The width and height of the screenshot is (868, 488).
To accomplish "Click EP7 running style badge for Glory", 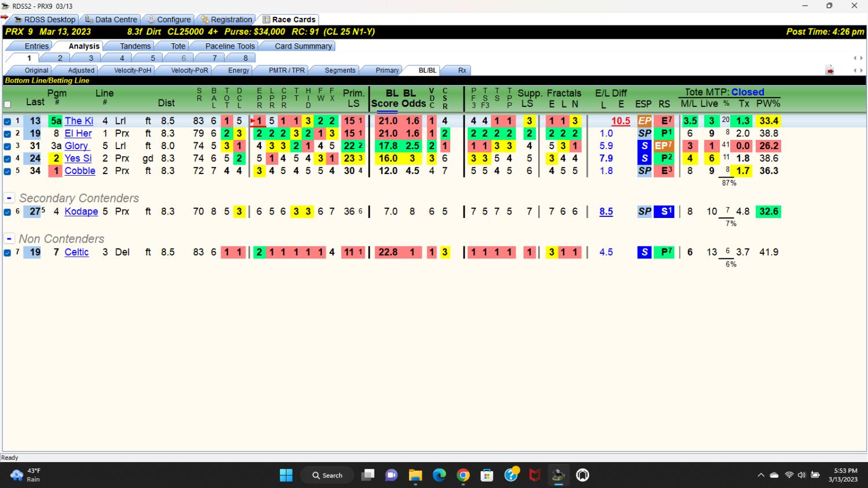I will [664, 146].
